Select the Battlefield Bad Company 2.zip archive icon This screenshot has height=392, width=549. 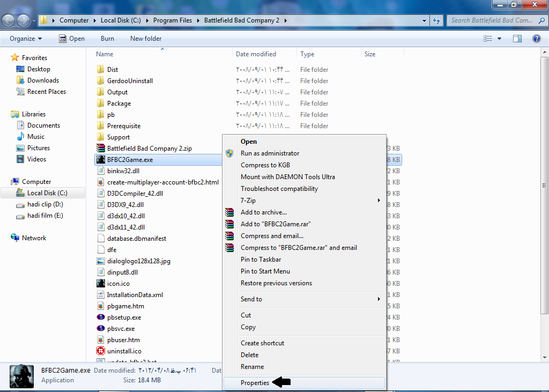(x=101, y=148)
